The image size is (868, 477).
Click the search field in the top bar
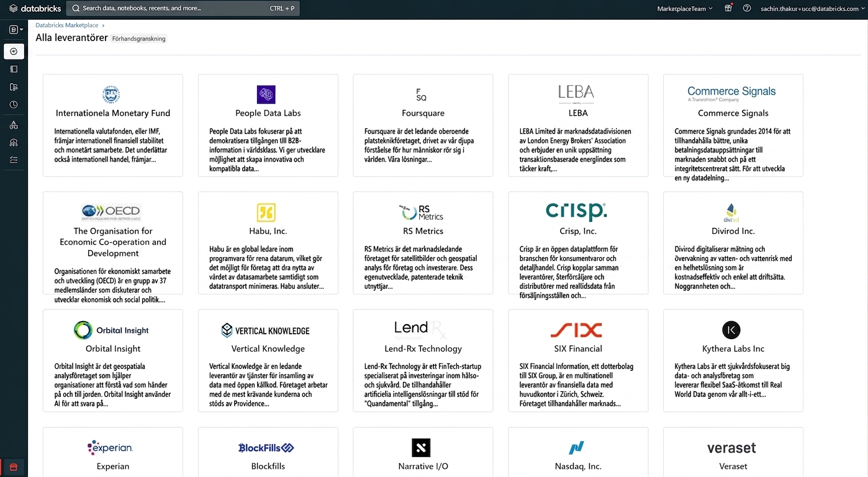[183, 9]
